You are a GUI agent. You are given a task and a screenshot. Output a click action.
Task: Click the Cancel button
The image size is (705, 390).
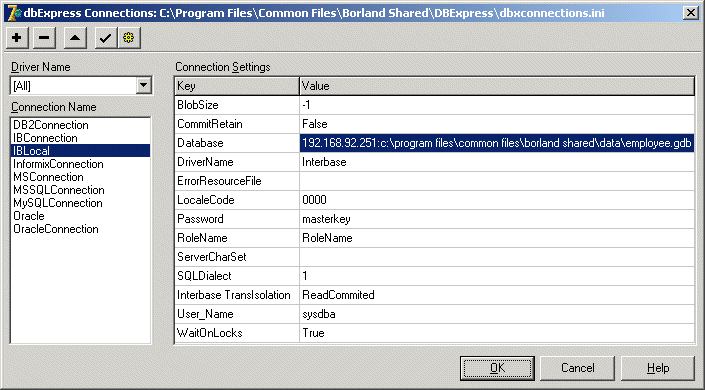[x=577, y=368]
